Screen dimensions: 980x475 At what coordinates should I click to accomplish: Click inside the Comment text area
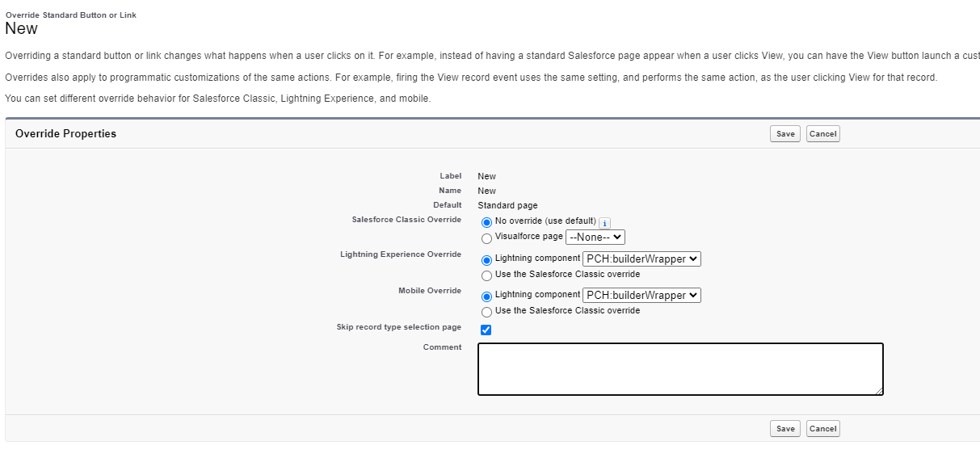pos(680,369)
